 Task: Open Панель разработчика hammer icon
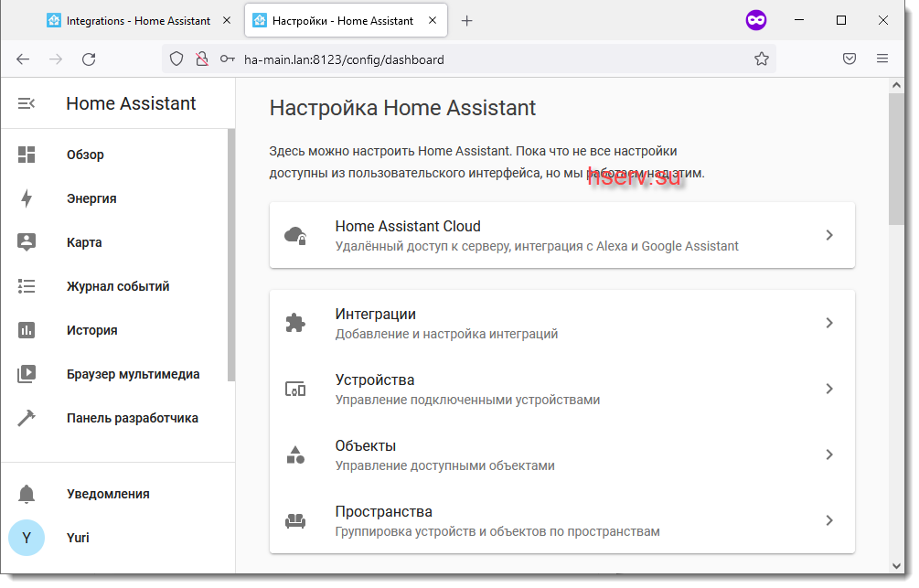click(x=27, y=418)
